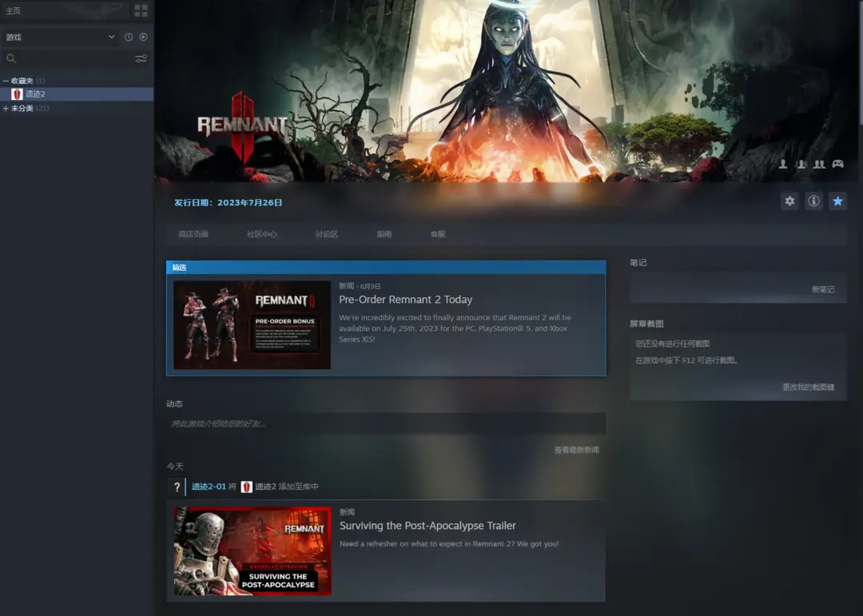Click the multiplayer two-person icon
The width and height of the screenshot is (863, 616).
coord(819,164)
